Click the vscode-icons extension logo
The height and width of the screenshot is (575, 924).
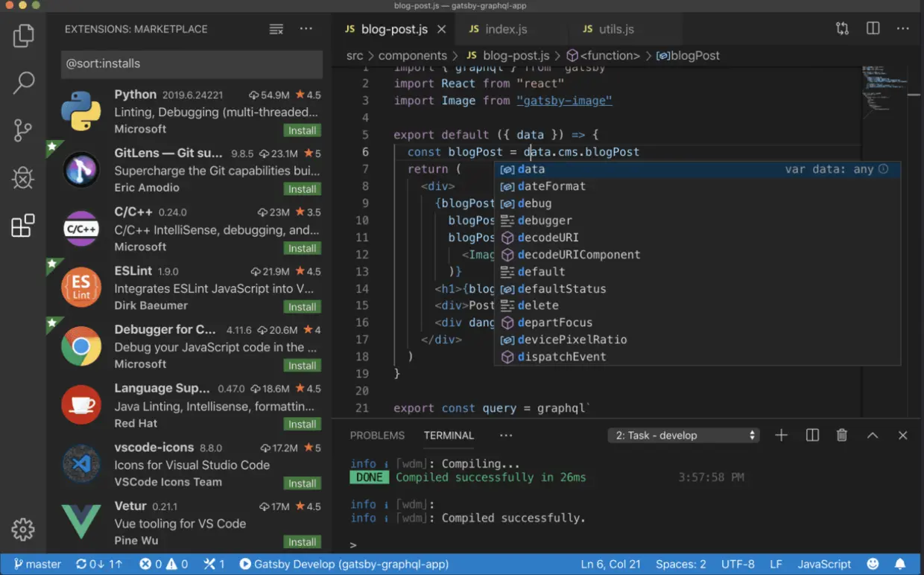click(x=81, y=463)
